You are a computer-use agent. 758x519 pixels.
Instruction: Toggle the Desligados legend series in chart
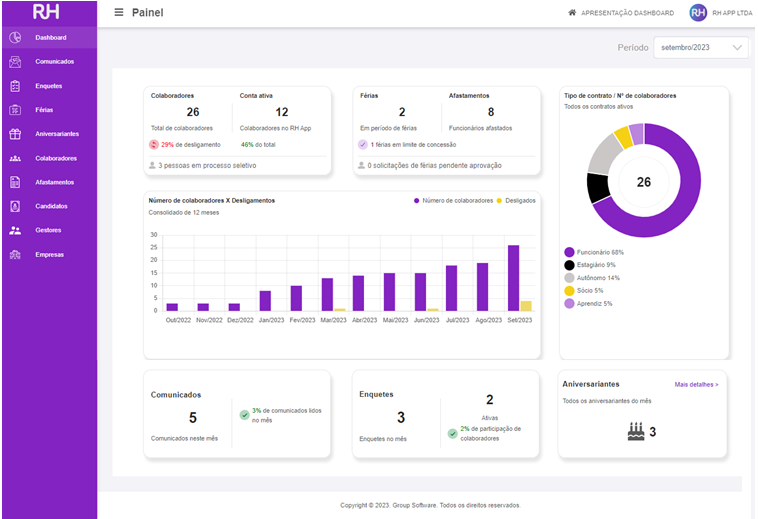pyautogui.click(x=516, y=201)
